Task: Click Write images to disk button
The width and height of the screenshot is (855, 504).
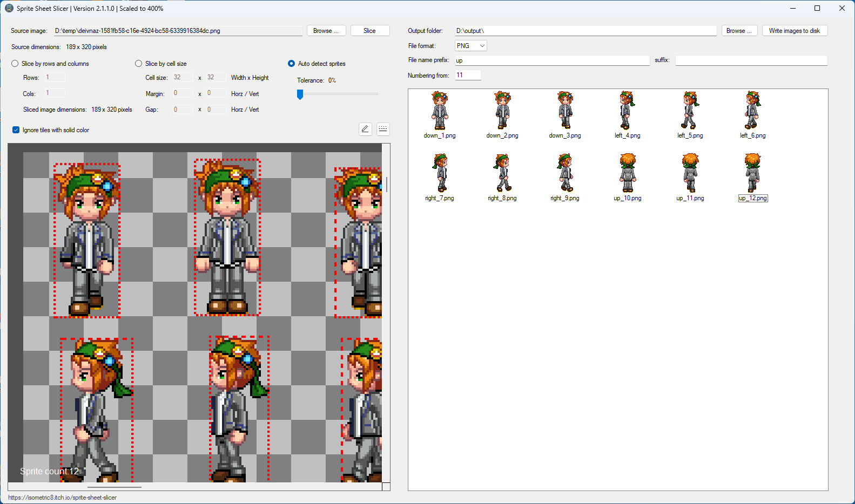Action: [x=795, y=31]
